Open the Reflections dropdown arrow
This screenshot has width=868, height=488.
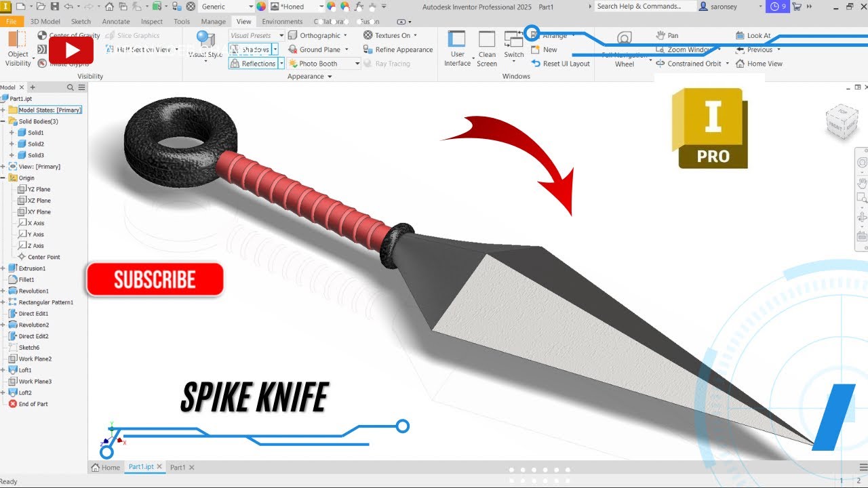coord(281,64)
